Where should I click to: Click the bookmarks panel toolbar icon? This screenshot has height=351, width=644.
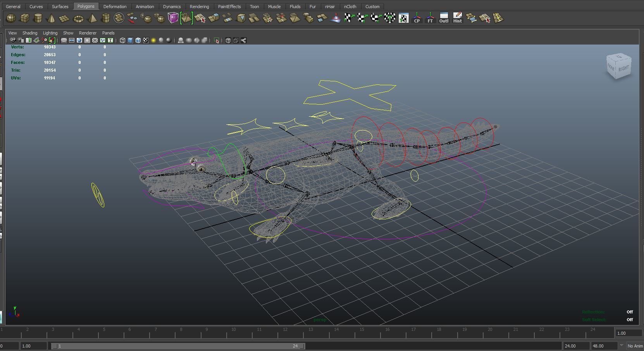point(28,40)
